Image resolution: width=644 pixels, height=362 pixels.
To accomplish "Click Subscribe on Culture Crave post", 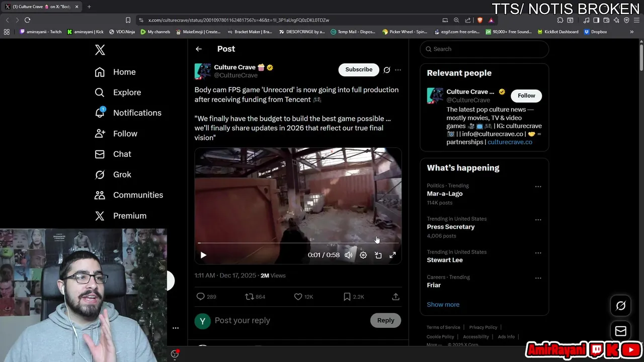I will tap(359, 69).
